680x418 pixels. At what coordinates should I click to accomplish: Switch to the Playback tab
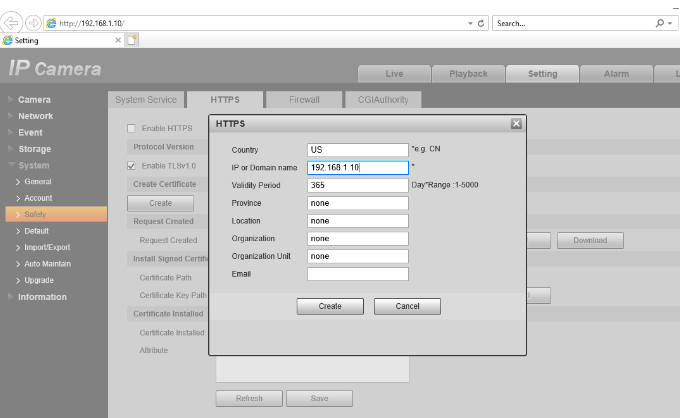[x=468, y=74]
